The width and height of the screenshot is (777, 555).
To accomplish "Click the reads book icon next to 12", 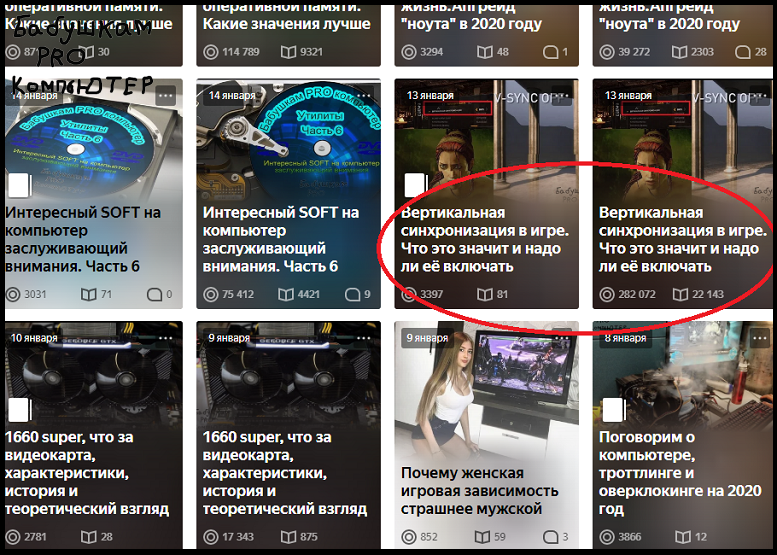I will click(682, 537).
